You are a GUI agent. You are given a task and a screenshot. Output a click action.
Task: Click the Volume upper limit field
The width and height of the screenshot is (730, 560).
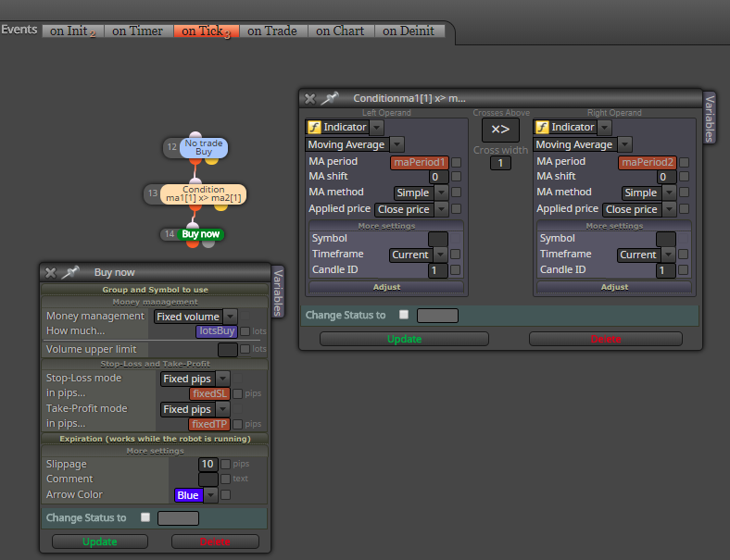(x=228, y=349)
